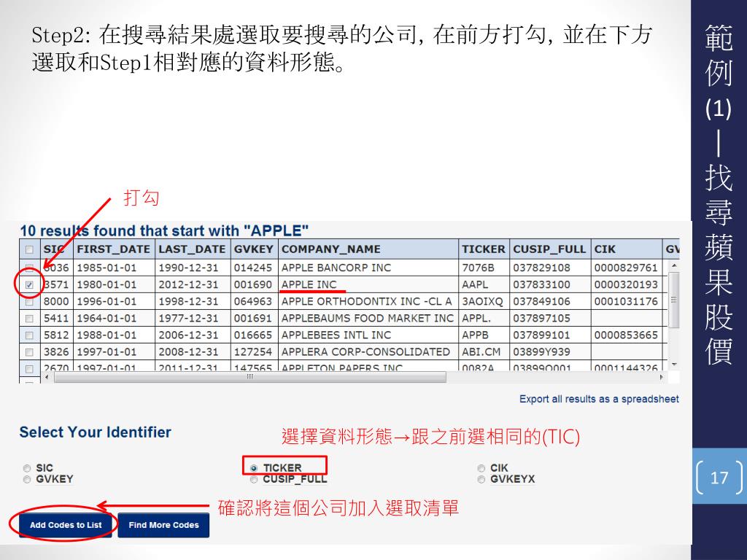Select the TICKER identifier radio button
Screen dimensions: 747x560
click(x=254, y=468)
